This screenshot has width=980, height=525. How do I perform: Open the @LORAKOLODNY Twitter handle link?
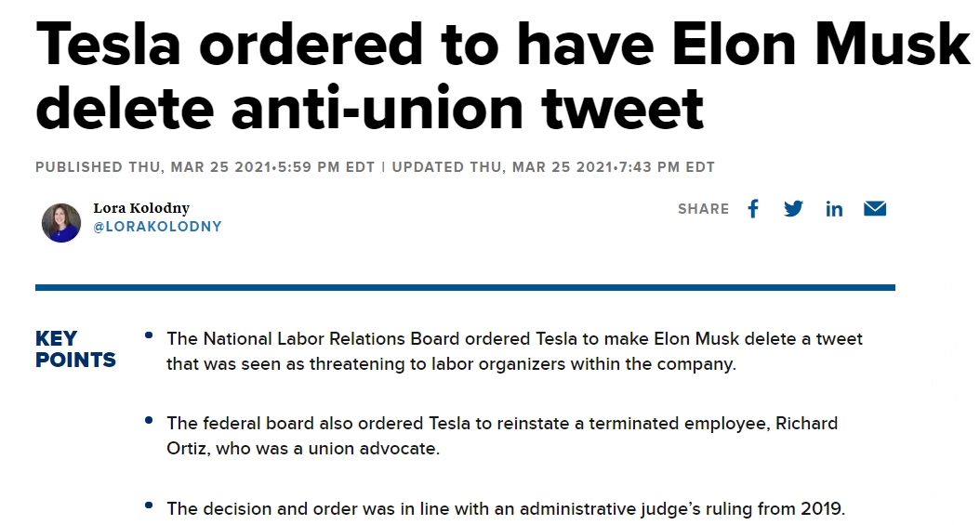157,227
